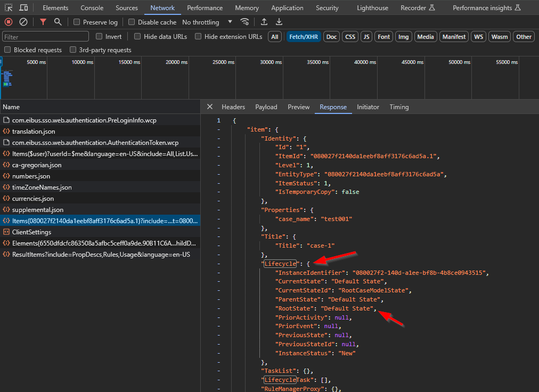Tick the Hide data URLs checkbox

click(x=137, y=37)
